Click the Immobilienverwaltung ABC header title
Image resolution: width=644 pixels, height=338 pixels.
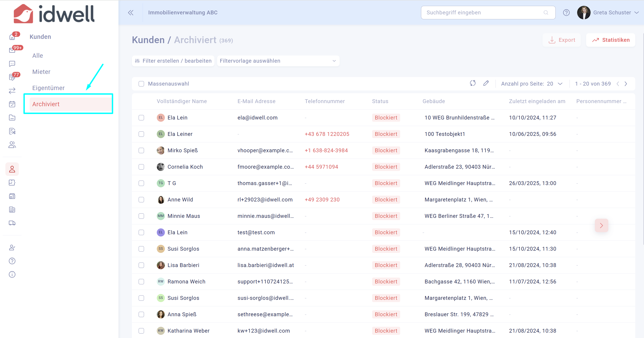[x=183, y=13]
